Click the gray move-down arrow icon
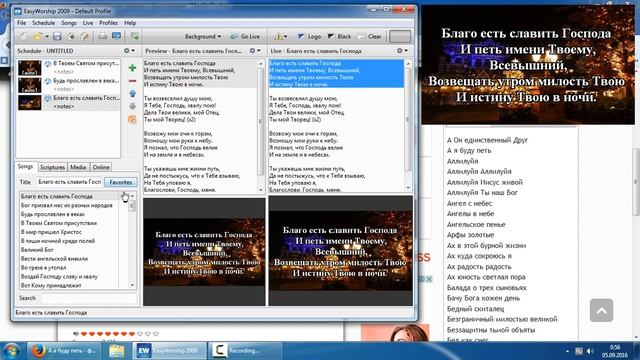This screenshot has height=360, width=640. pos(132,107)
